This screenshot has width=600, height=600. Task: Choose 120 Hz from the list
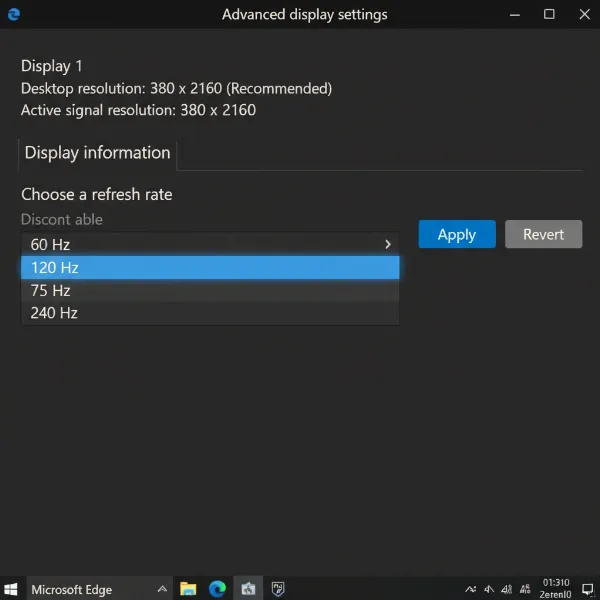click(x=210, y=267)
